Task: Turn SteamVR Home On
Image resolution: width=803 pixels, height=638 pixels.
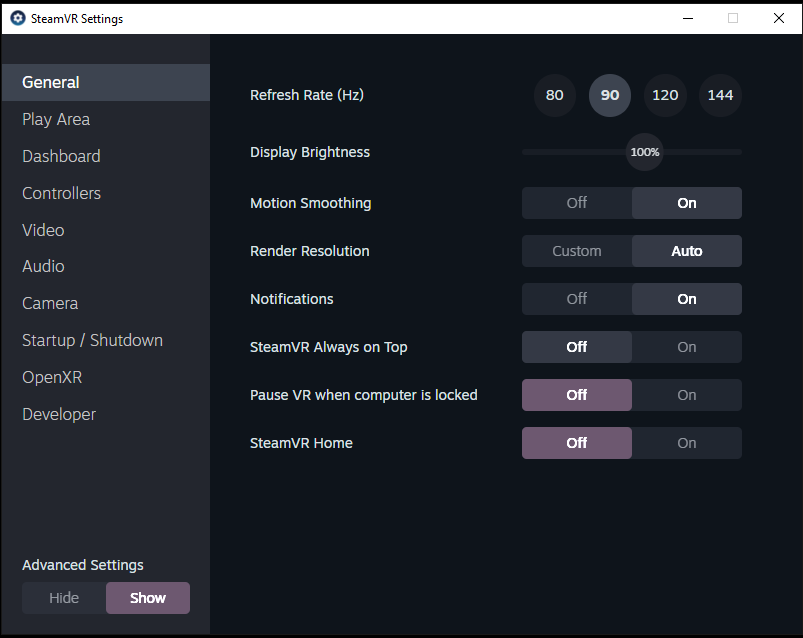Action: click(687, 443)
